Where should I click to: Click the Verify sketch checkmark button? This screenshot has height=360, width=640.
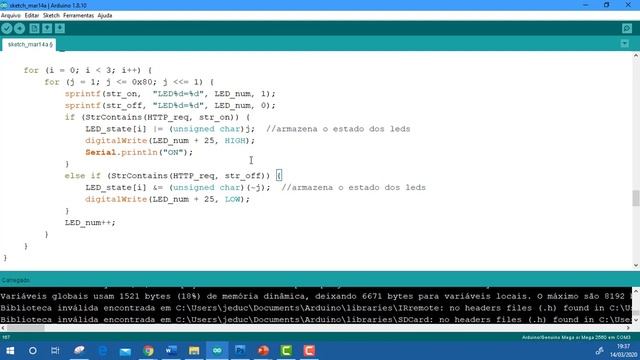[7, 28]
